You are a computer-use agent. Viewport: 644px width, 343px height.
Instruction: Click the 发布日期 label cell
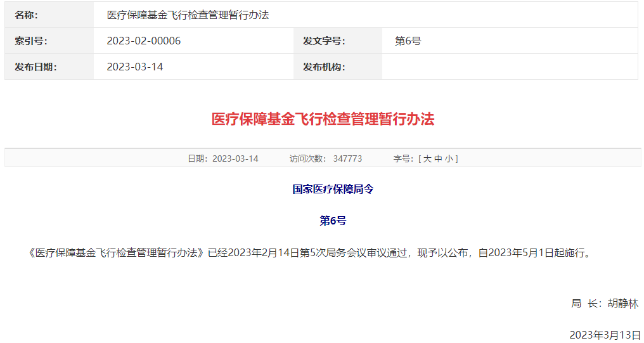pyautogui.click(x=36, y=67)
